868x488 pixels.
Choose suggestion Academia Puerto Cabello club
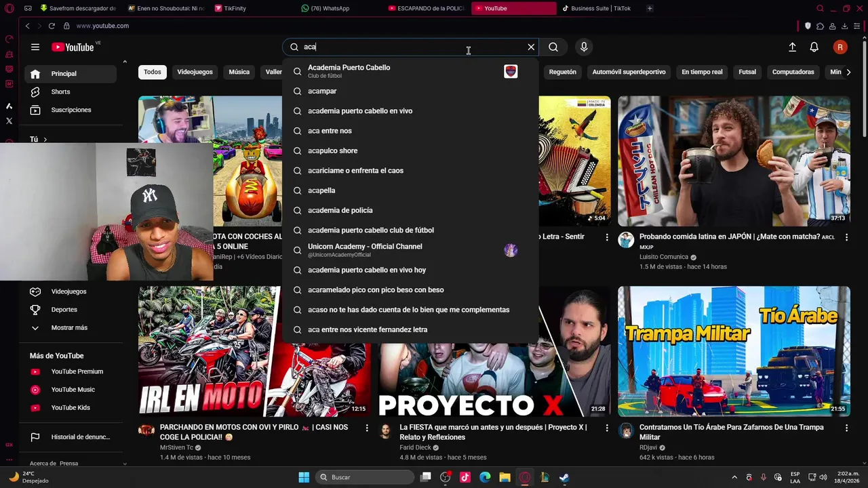pyautogui.click(x=410, y=71)
